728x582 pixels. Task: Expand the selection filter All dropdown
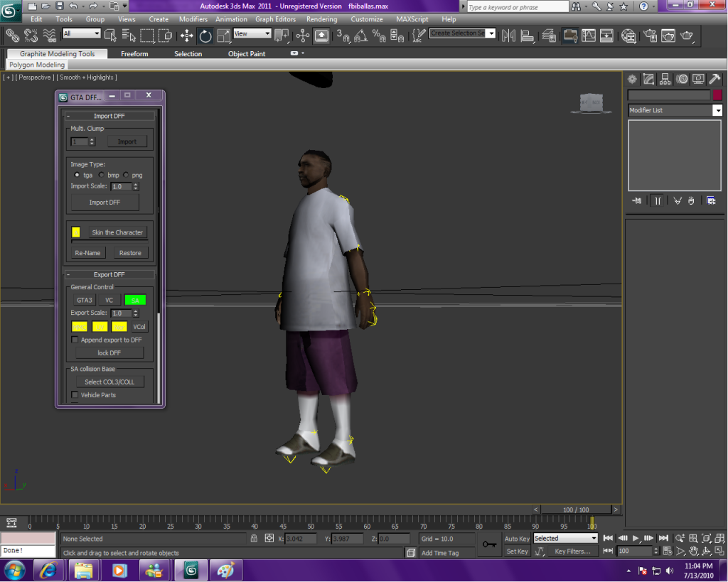pos(82,34)
